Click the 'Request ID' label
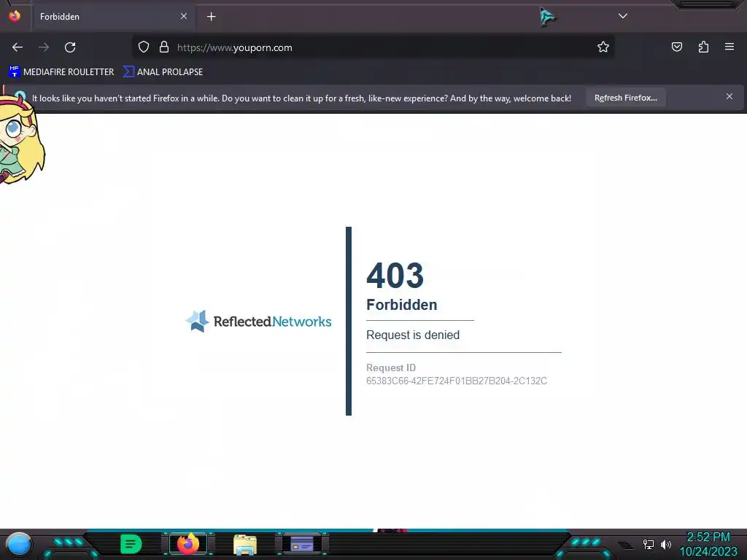This screenshot has width=747, height=560. pos(391,367)
